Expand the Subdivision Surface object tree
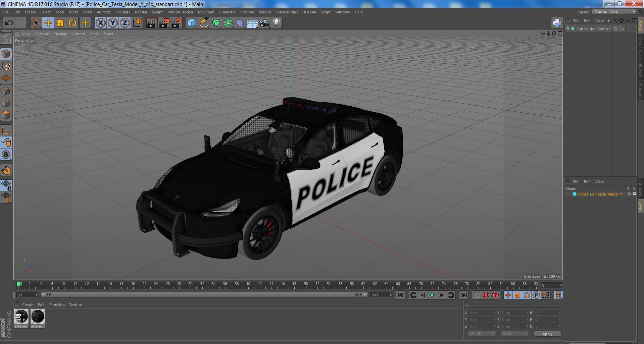 pyautogui.click(x=567, y=29)
